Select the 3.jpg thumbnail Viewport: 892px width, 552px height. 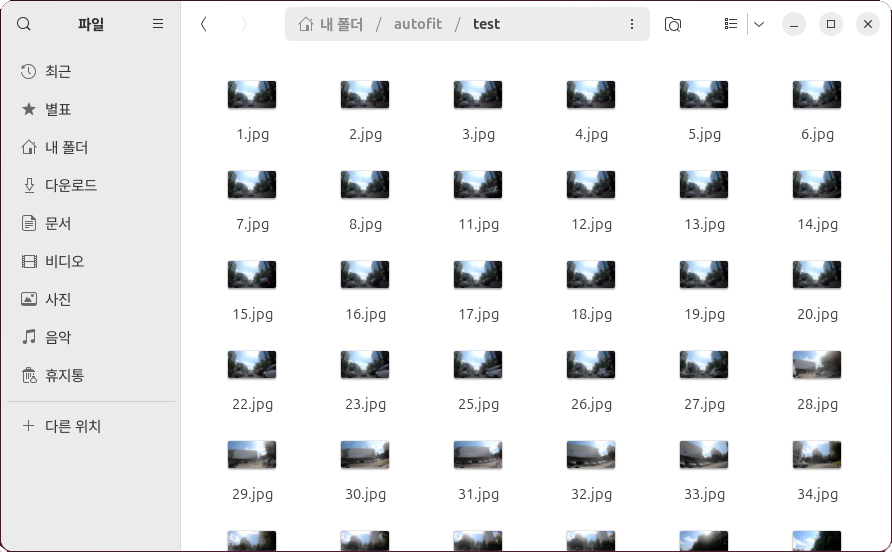[478, 94]
